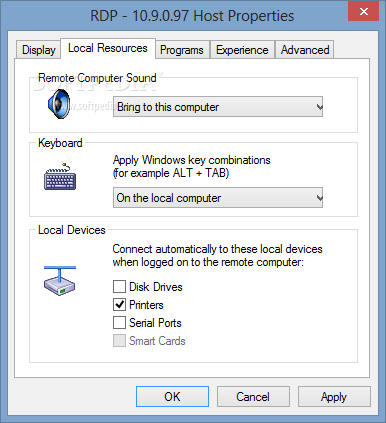Click the Apply button
The image size is (386, 423).
click(334, 397)
